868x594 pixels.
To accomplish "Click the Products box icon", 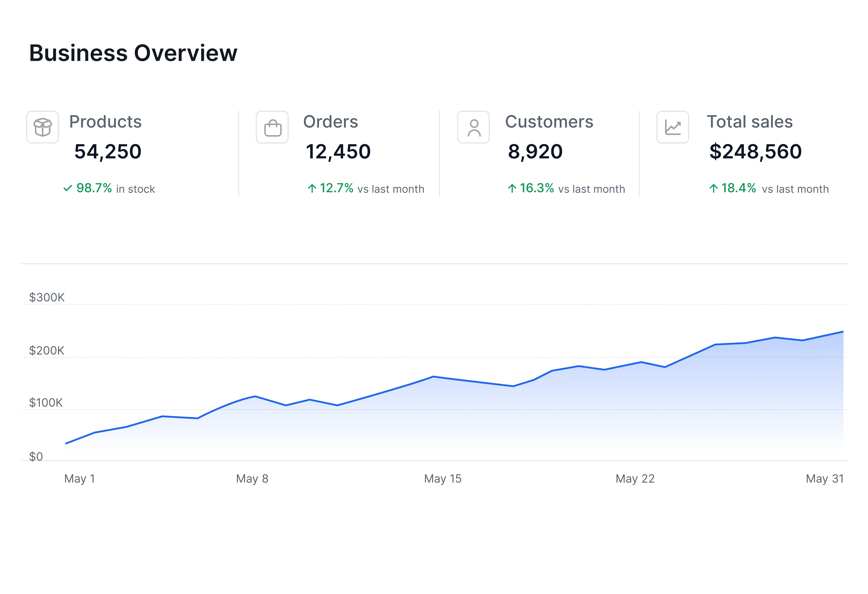I will pyautogui.click(x=43, y=127).
